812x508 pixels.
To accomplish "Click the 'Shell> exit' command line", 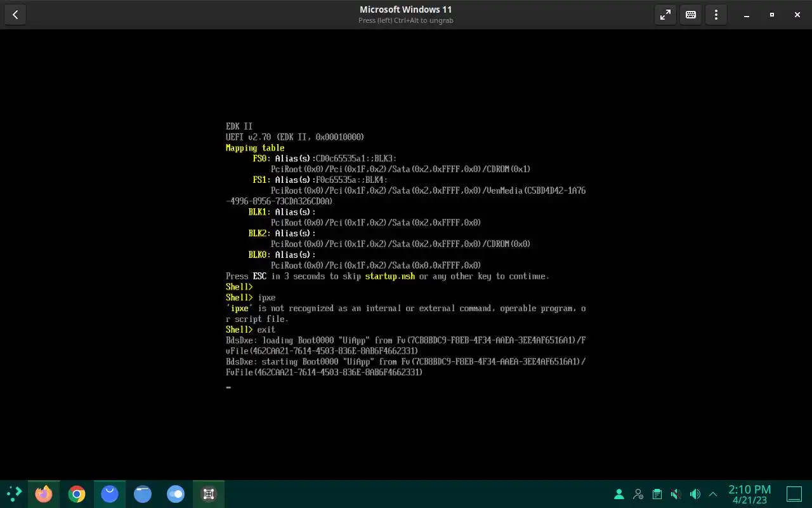I will pos(251,330).
